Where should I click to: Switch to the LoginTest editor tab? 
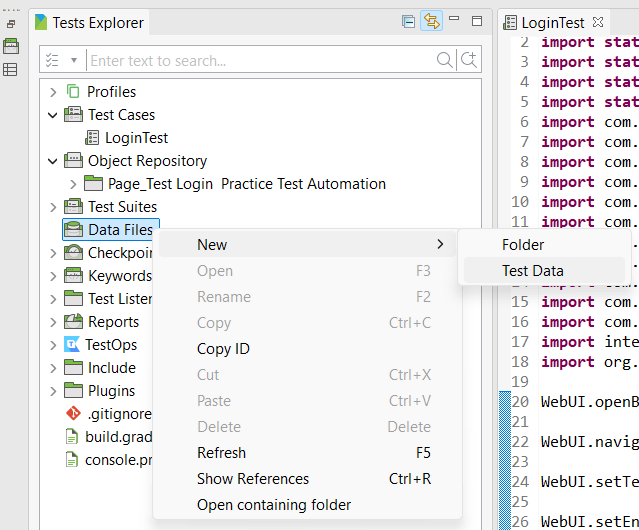(553, 23)
